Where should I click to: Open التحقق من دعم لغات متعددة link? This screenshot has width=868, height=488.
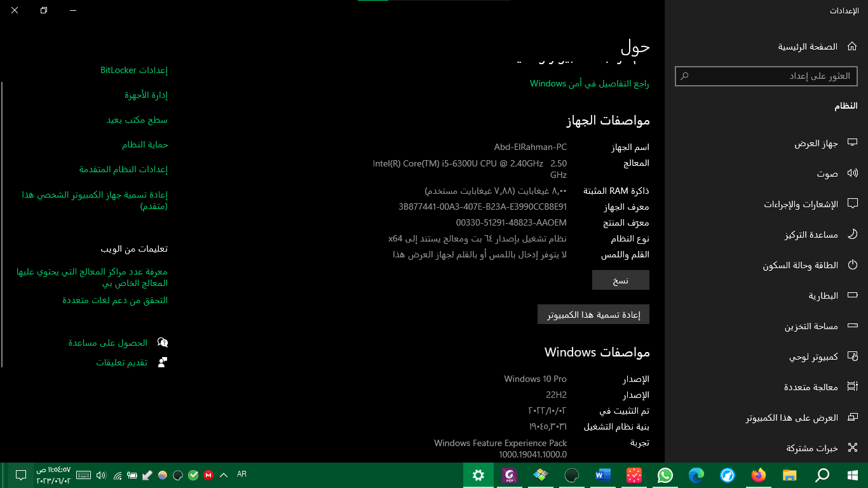point(115,300)
